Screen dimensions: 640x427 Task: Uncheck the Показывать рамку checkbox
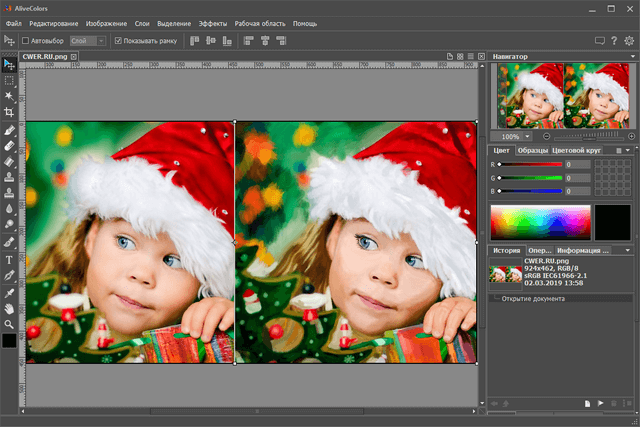click(x=117, y=41)
